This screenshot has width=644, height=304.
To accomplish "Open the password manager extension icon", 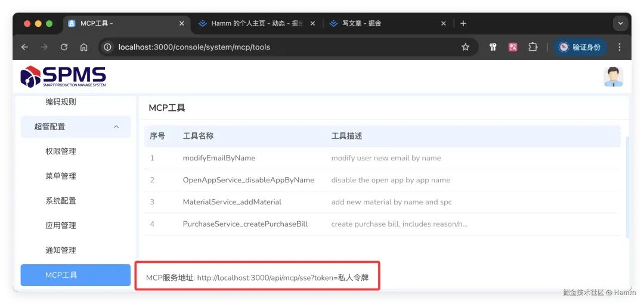I will (x=493, y=47).
